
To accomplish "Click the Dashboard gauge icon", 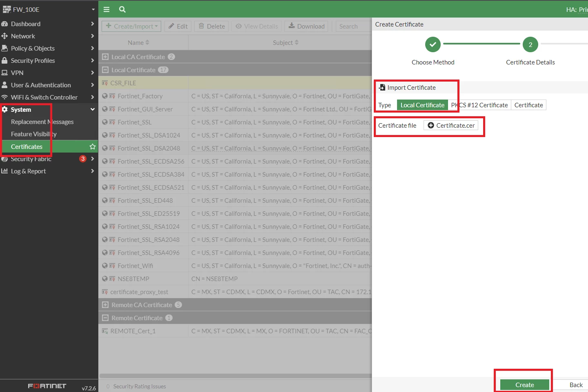I will (x=4, y=24).
